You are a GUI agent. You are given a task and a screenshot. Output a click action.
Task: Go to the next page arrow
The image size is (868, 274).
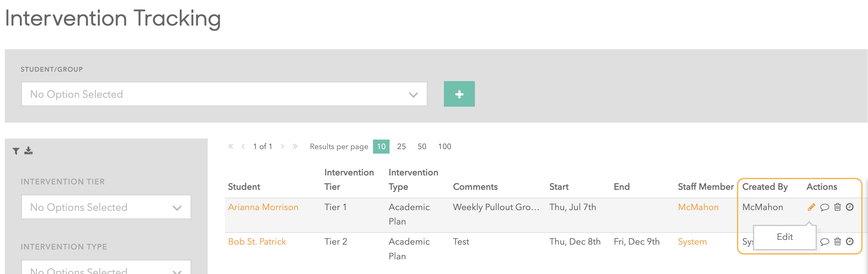pyautogui.click(x=283, y=146)
